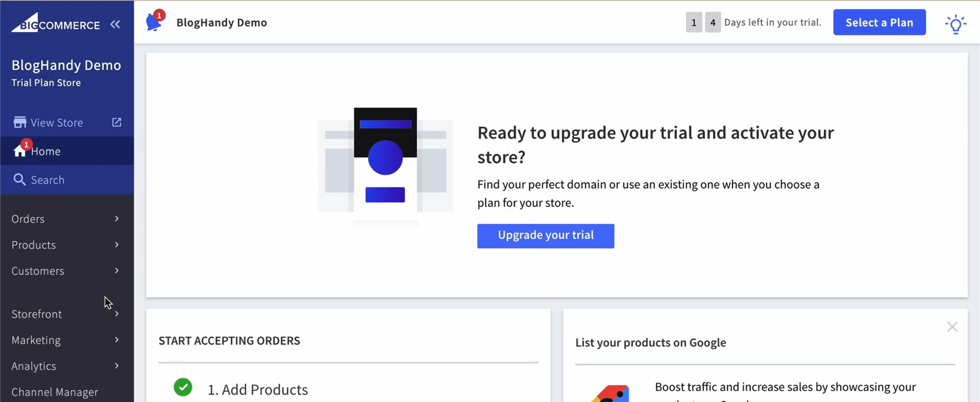Expand the Products menu chevron
Screen dimensions: 980x402
pos(117,245)
